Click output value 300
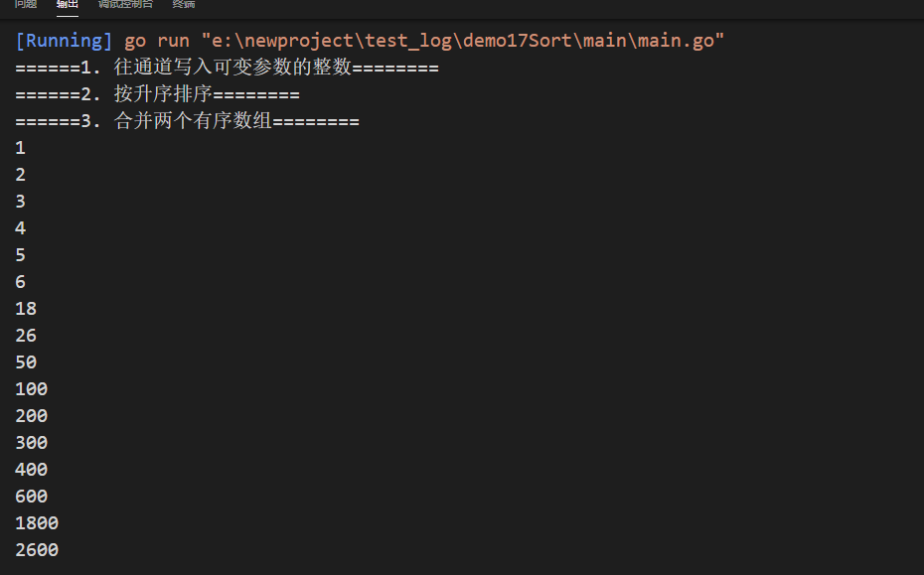 tap(31, 443)
